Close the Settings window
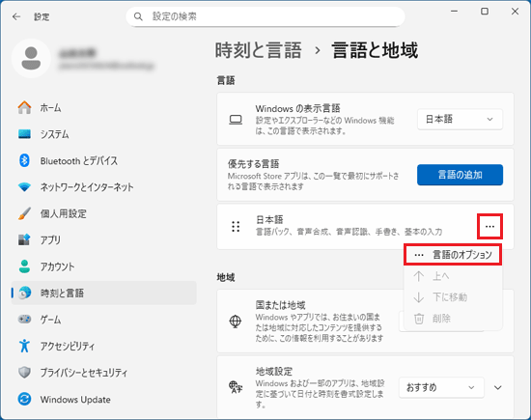531x420 pixels. tap(515, 12)
